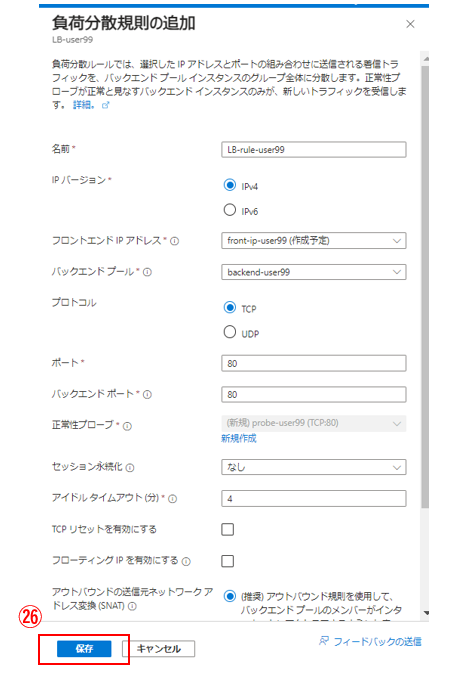
Task: Select the UDP protocol option
Action: (x=230, y=332)
